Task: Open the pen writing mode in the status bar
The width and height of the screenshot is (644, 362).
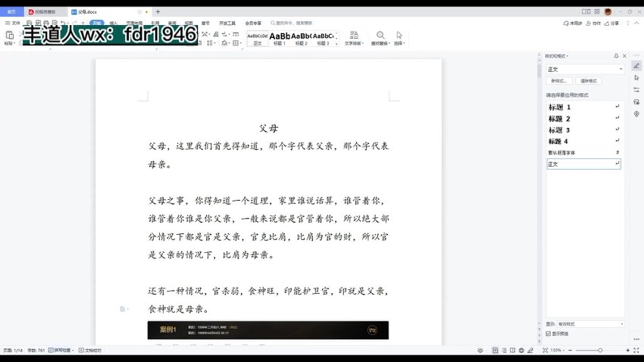Action: click(x=530, y=350)
